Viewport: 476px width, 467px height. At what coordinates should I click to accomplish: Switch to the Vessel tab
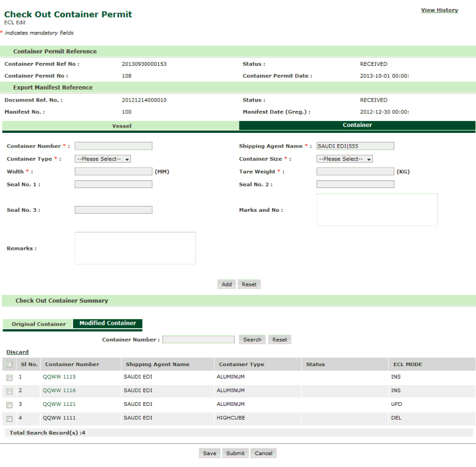(122, 126)
